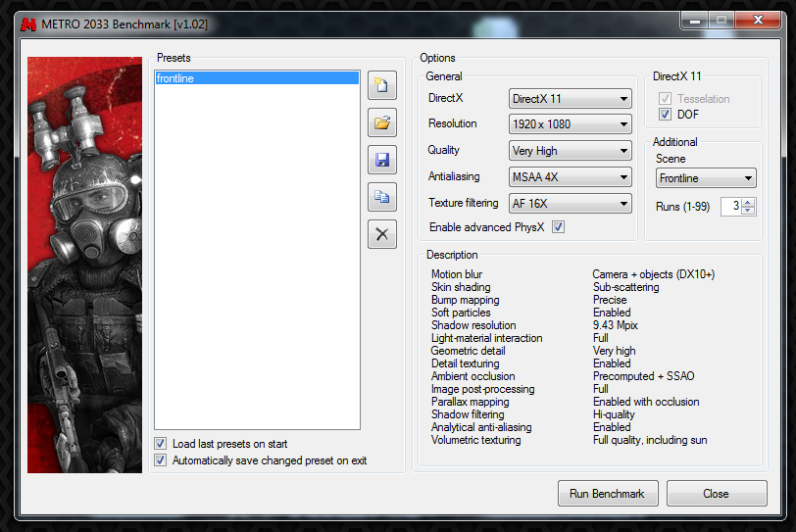This screenshot has height=532, width=796.
Task: Click the greyed Tesselation checkbox
Action: [x=665, y=98]
